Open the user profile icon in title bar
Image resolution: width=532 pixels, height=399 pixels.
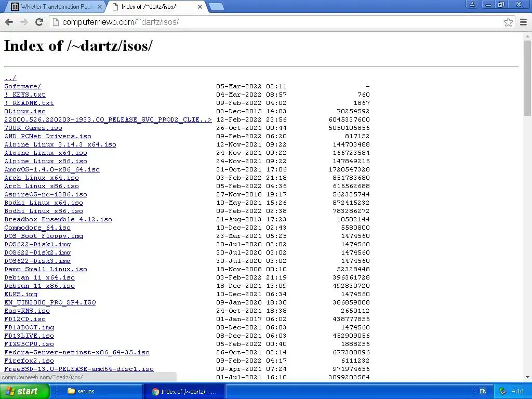472,4
